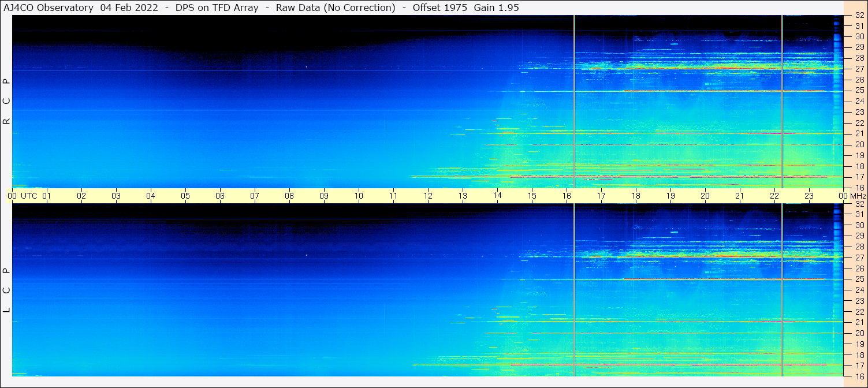This screenshot has height=388, width=868.
Task: Click the vertical 'L C P' panel label
Action: click(6, 290)
